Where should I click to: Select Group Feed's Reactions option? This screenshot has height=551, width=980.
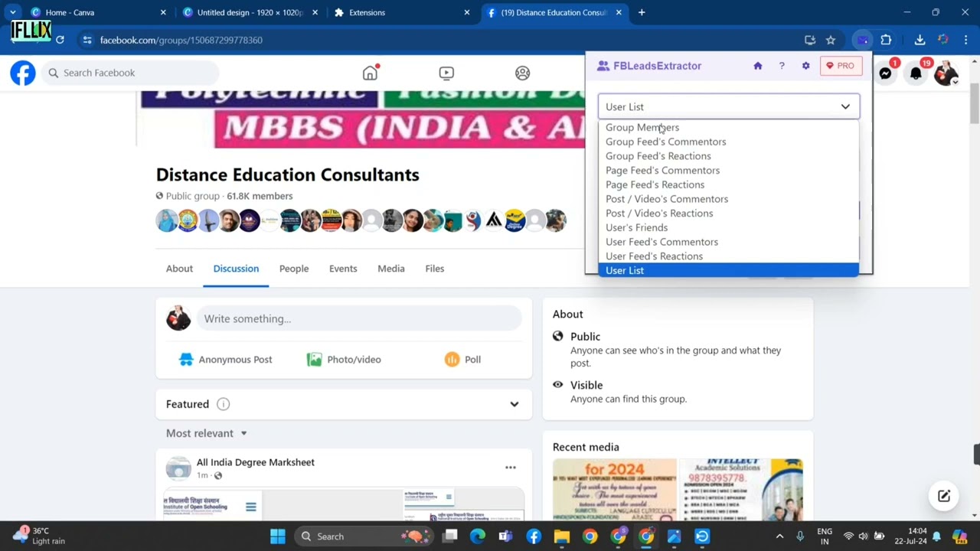tap(728, 156)
